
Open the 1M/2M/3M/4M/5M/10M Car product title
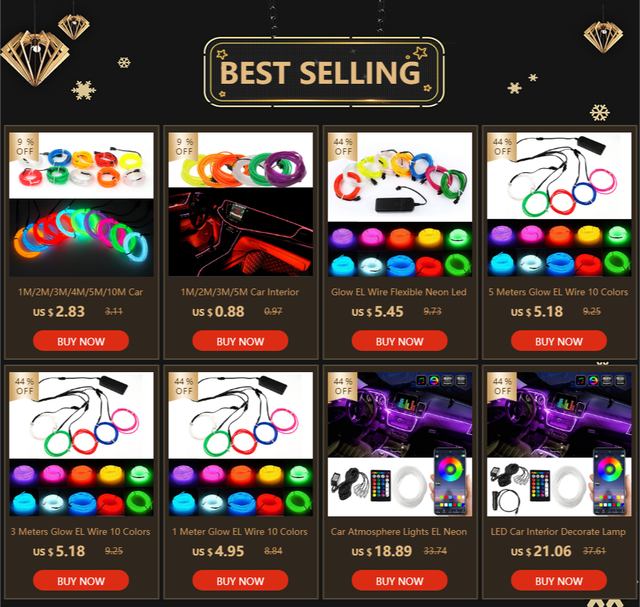coord(80,292)
